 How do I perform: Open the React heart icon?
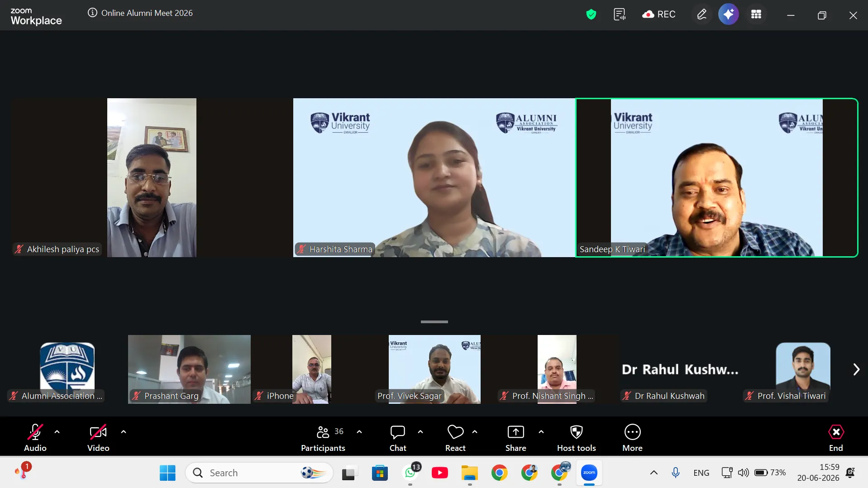click(x=455, y=438)
